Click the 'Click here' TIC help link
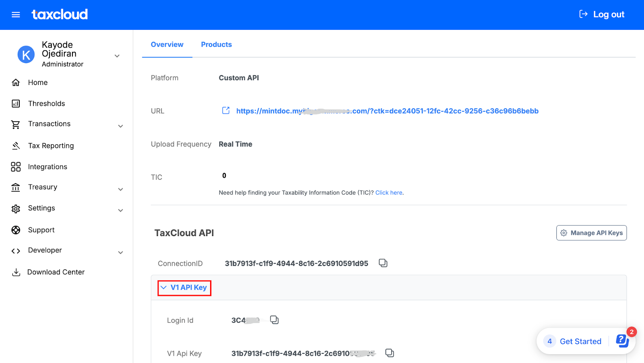Image resolution: width=644 pixels, height=363 pixels. pos(389,193)
